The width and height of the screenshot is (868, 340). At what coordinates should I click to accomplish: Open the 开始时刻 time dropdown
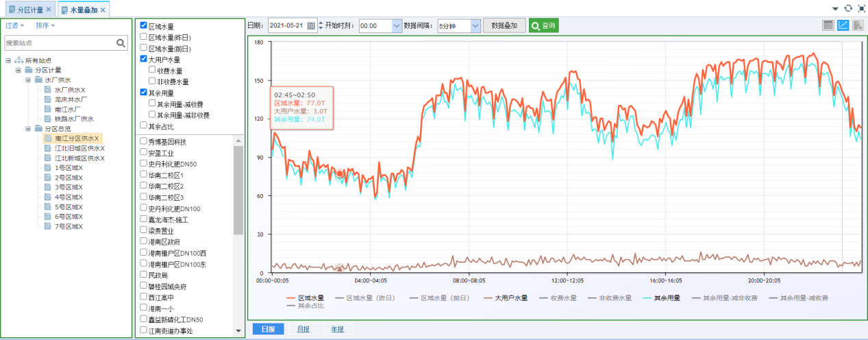coord(397,25)
